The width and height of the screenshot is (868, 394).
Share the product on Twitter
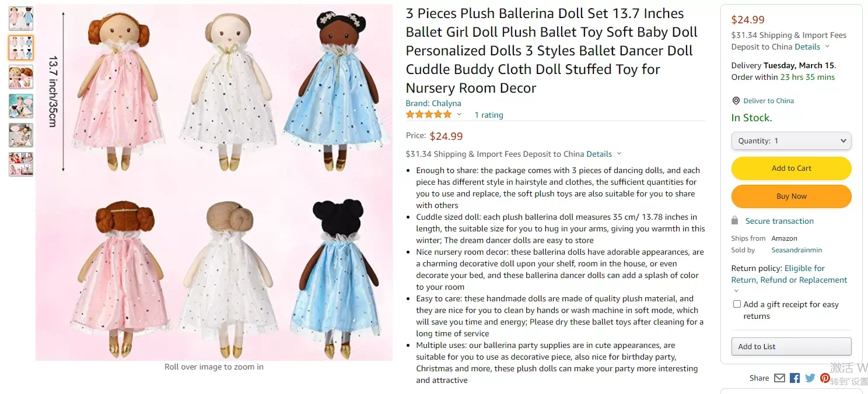click(x=810, y=378)
